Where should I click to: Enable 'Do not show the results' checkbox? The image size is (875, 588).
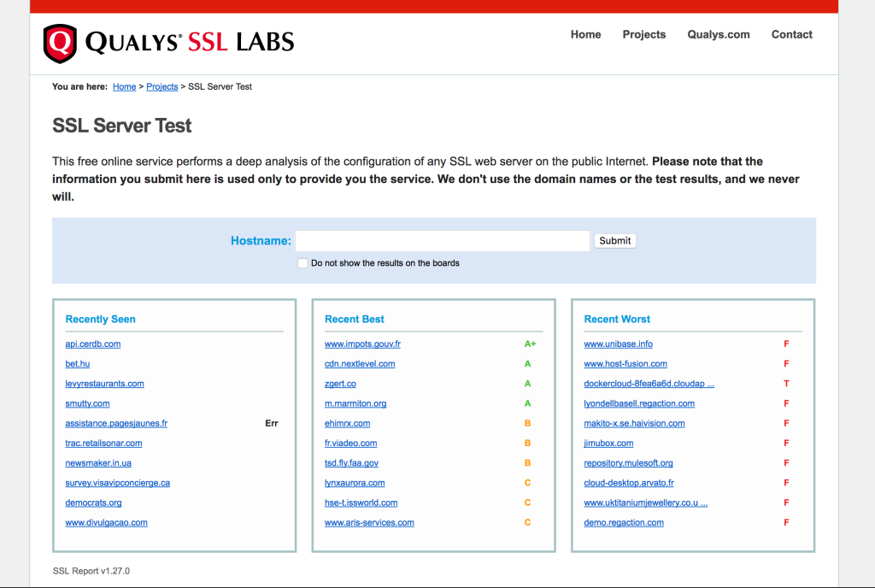click(302, 263)
